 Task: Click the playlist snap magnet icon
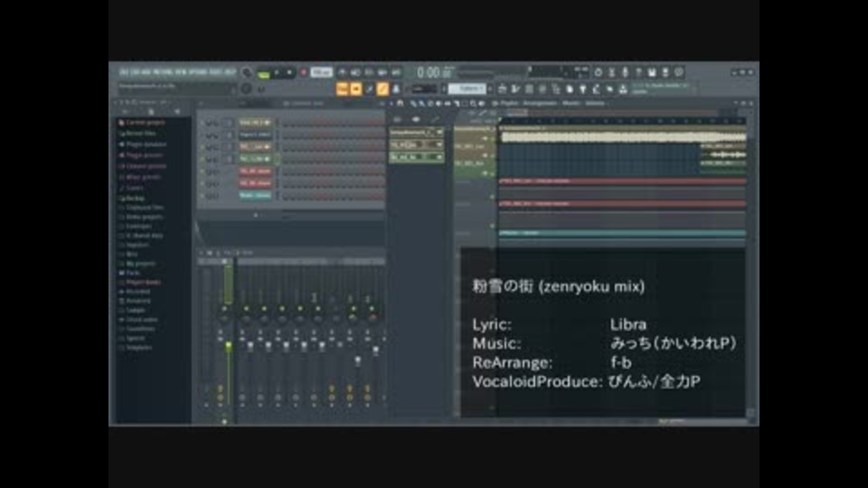pyautogui.click(x=401, y=103)
